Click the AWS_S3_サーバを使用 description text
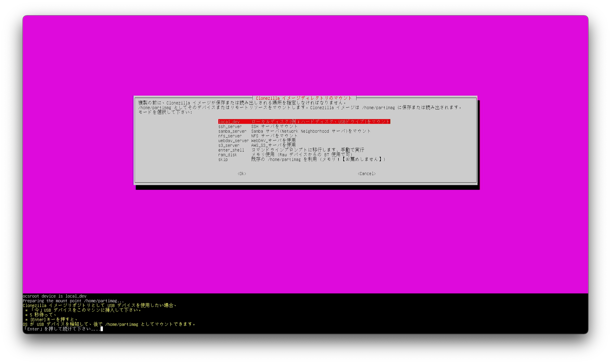This screenshot has height=364, width=611. tap(273, 145)
